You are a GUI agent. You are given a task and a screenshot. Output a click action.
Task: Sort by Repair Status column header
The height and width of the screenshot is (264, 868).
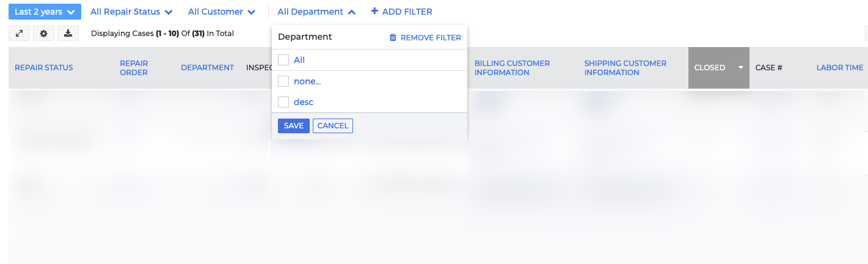[x=44, y=68]
